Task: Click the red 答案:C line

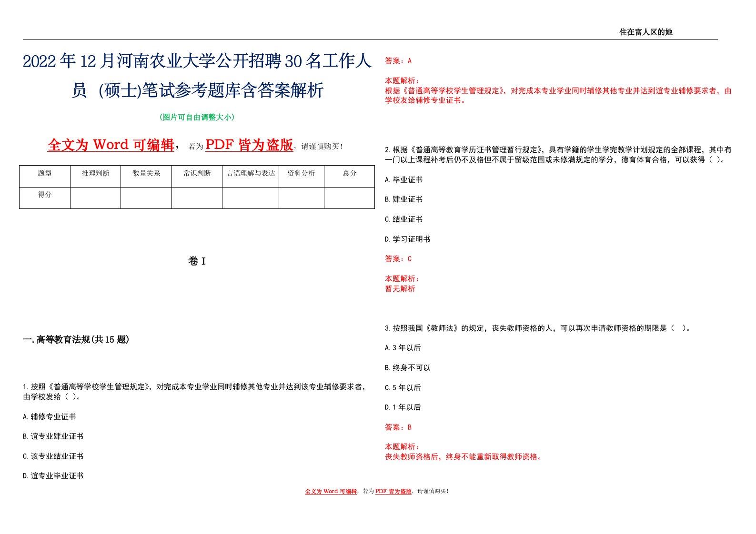Action: [398, 258]
